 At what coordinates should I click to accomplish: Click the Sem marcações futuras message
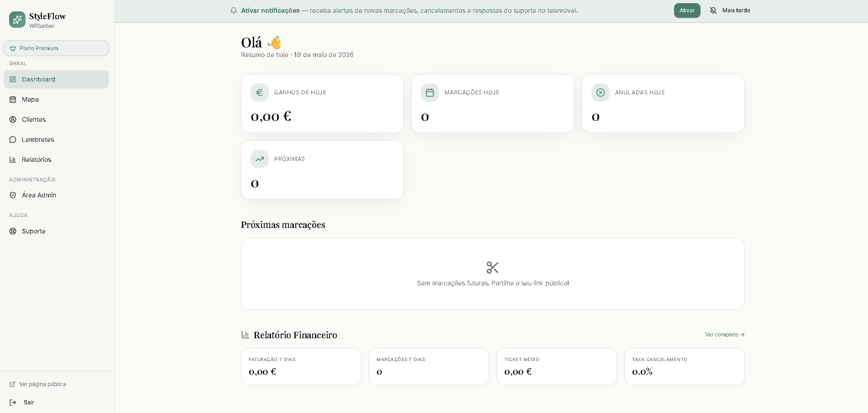(493, 283)
